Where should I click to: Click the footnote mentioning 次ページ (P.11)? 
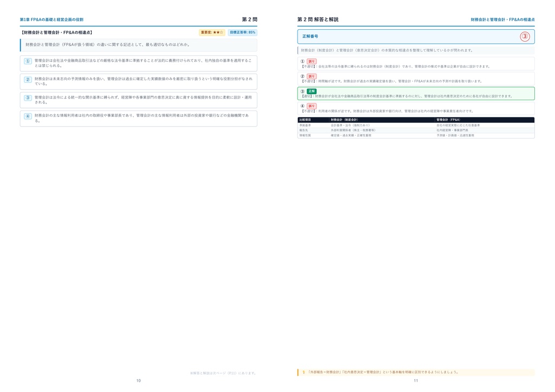tap(223, 373)
